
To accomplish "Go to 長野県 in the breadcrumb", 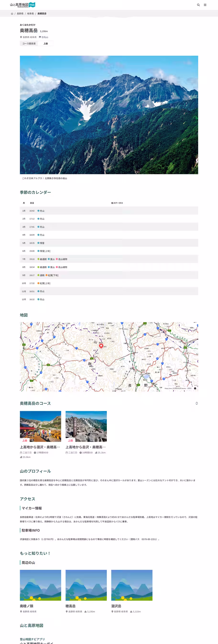I will point(20,14).
